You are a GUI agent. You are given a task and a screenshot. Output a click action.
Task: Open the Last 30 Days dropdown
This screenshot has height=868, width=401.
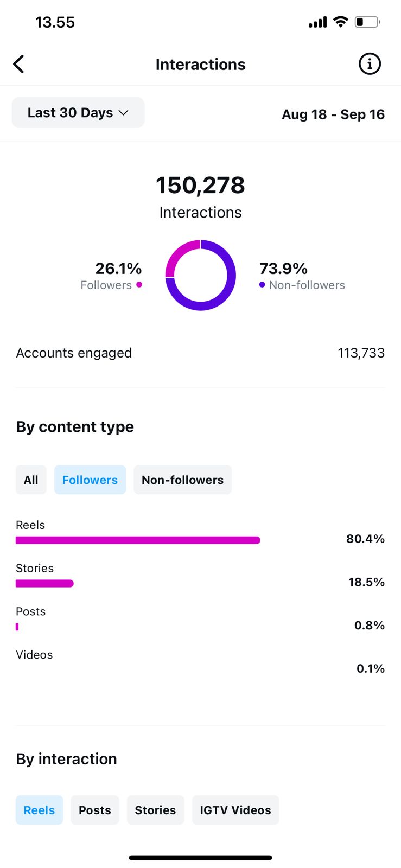click(78, 113)
